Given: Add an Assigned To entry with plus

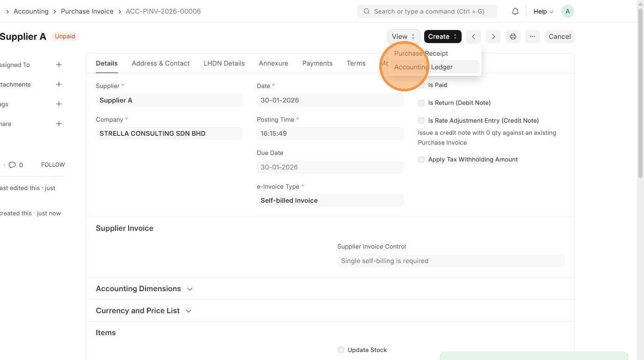Looking at the screenshot, I should tap(59, 65).
